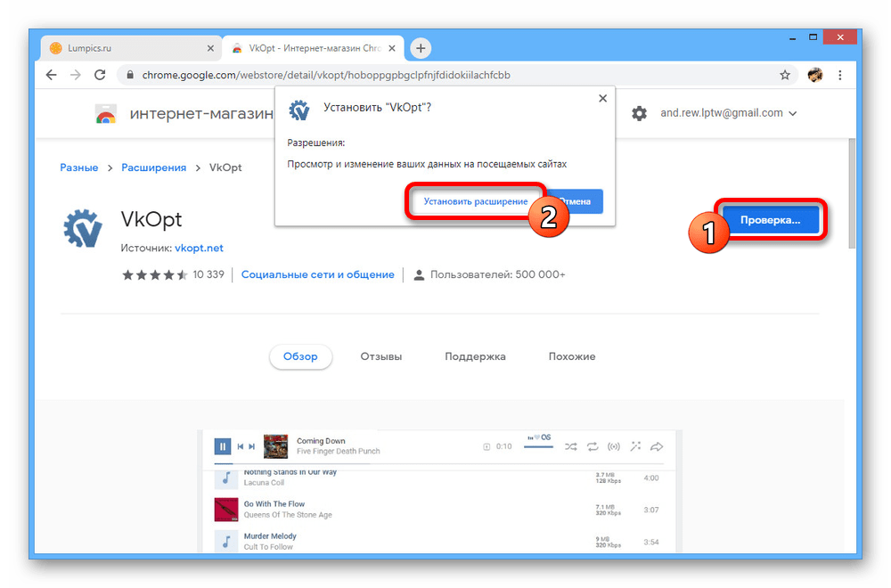
Task: Click the users person icon
Action: 419,275
